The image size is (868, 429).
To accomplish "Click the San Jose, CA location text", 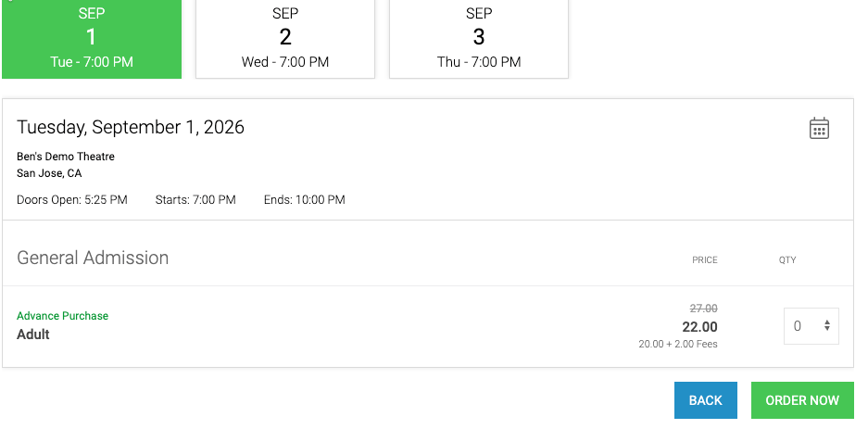I will (49, 173).
